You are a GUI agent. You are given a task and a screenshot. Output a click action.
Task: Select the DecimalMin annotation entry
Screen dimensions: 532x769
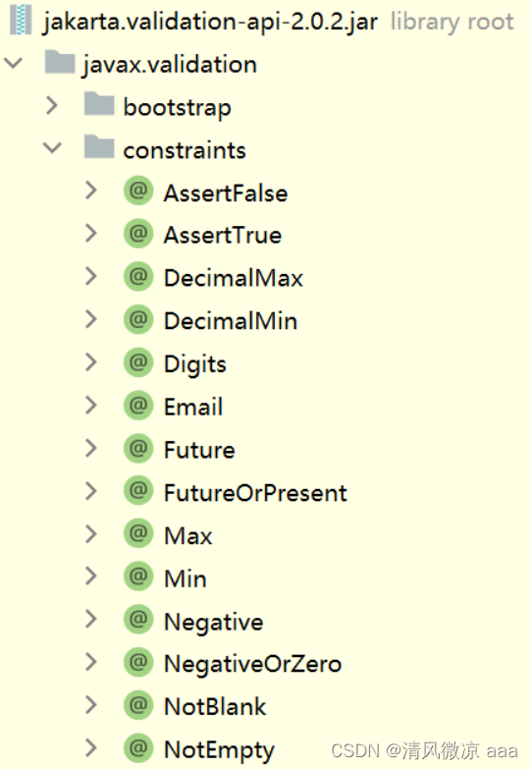pyautogui.click(x=231, y=321)
